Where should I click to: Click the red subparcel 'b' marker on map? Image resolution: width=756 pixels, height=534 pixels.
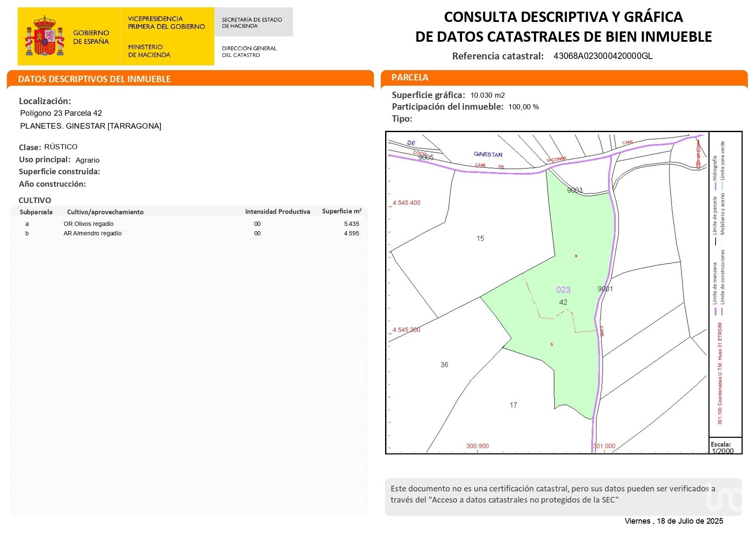point(552,344)
